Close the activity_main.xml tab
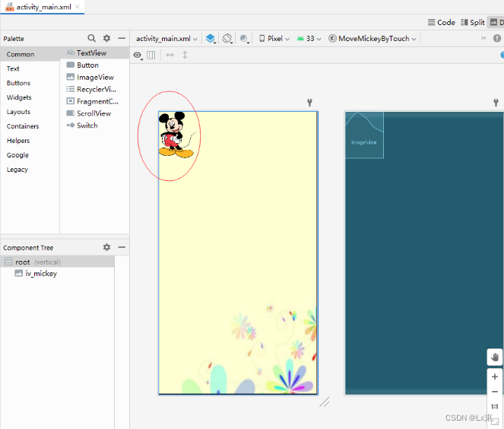 tap(78, 6)
